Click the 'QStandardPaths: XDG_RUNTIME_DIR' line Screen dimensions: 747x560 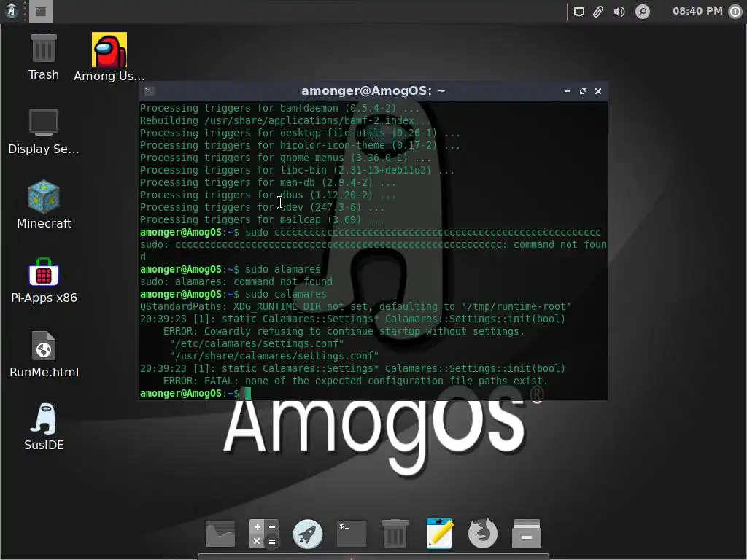[355, 306]
